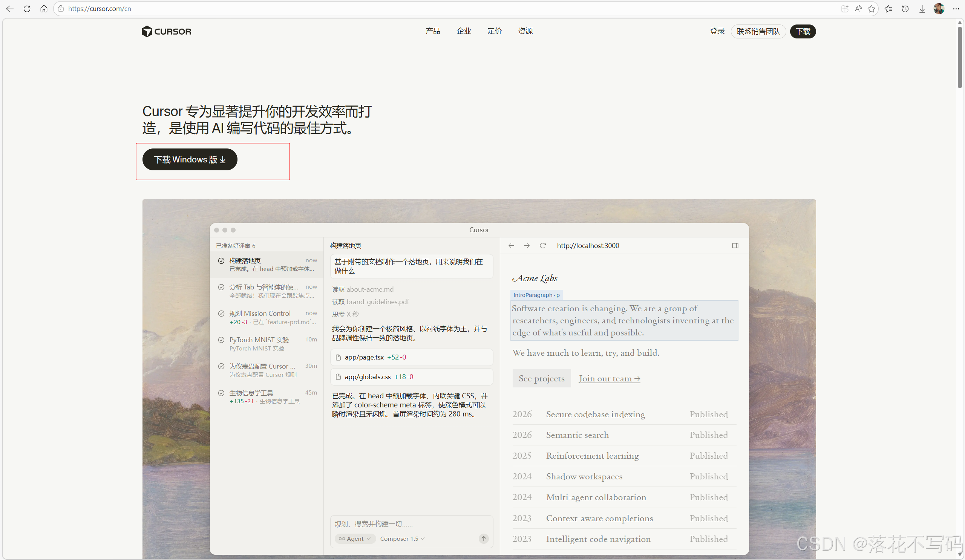Refresh the localhost preview
This screenshot has width=965, height=560.
pyautogui.click(x=542, y=245)
